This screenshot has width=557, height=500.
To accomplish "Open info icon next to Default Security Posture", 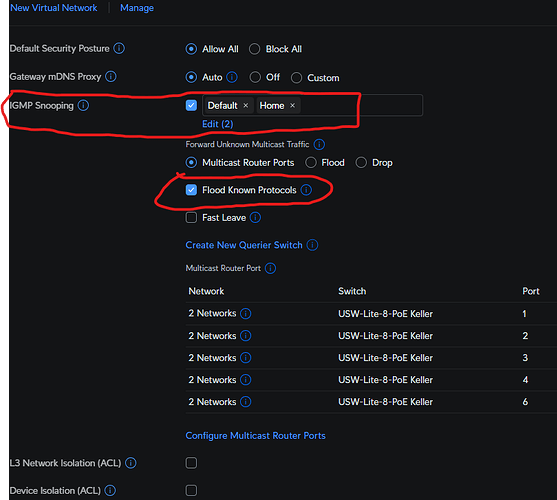I will pyautogui.click(x=119, y=48).
